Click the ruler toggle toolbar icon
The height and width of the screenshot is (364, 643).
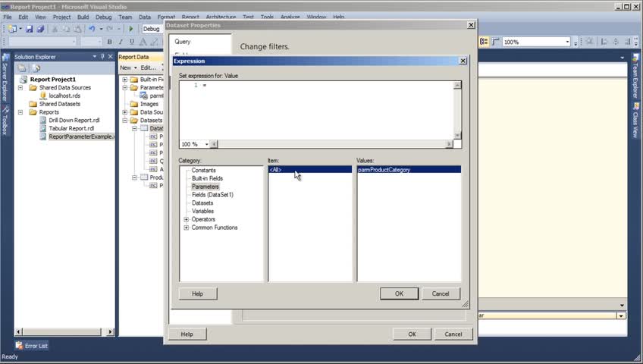[495, 42]
